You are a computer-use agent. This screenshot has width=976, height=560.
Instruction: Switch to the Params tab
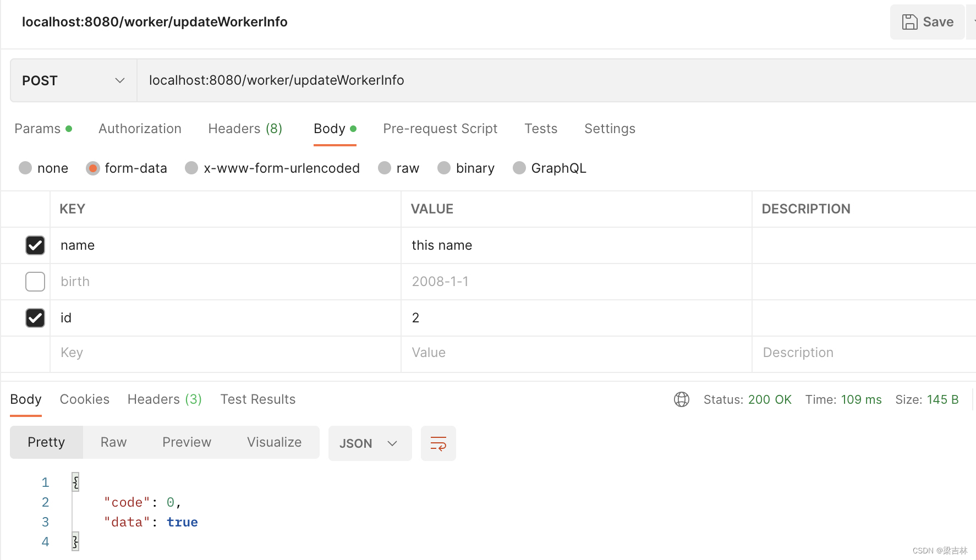43,129
